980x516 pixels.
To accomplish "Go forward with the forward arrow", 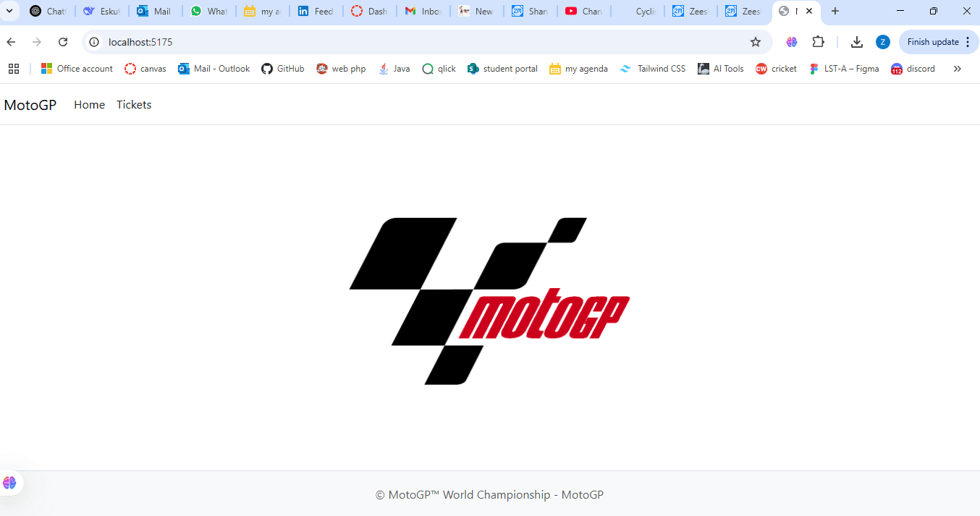I will tap(37, 42).
